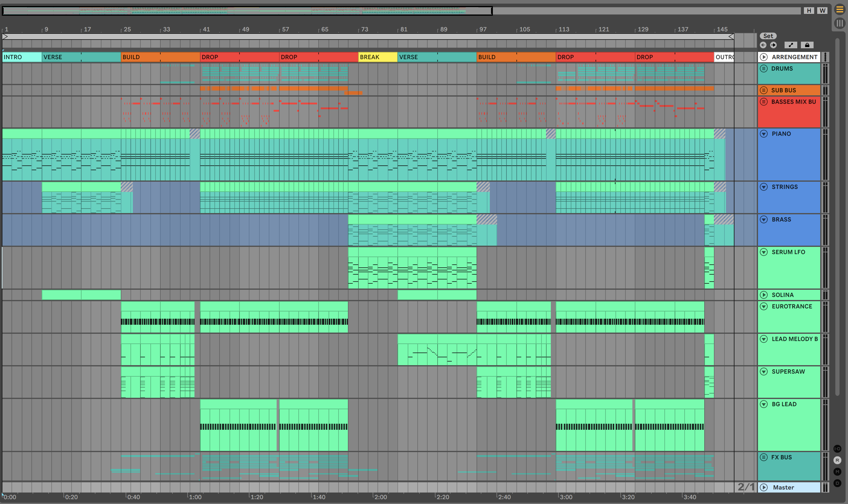
Task: Fold the LEAD MELODY B track
Action: coord(764,339)
